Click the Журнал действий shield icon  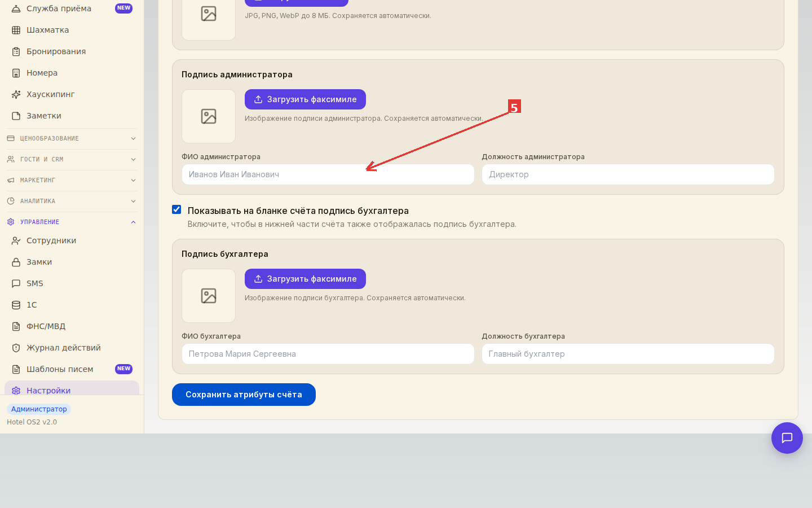point(16,348)
